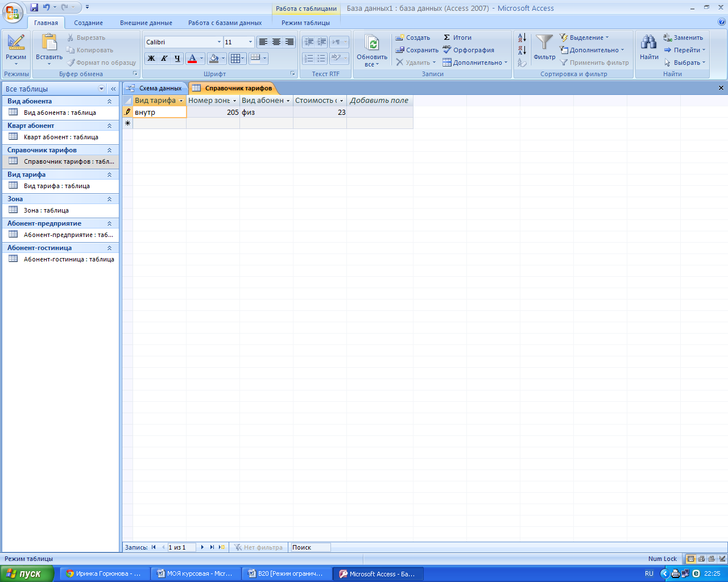Open Выделение filter selection menu

click(x=584, y=38)
